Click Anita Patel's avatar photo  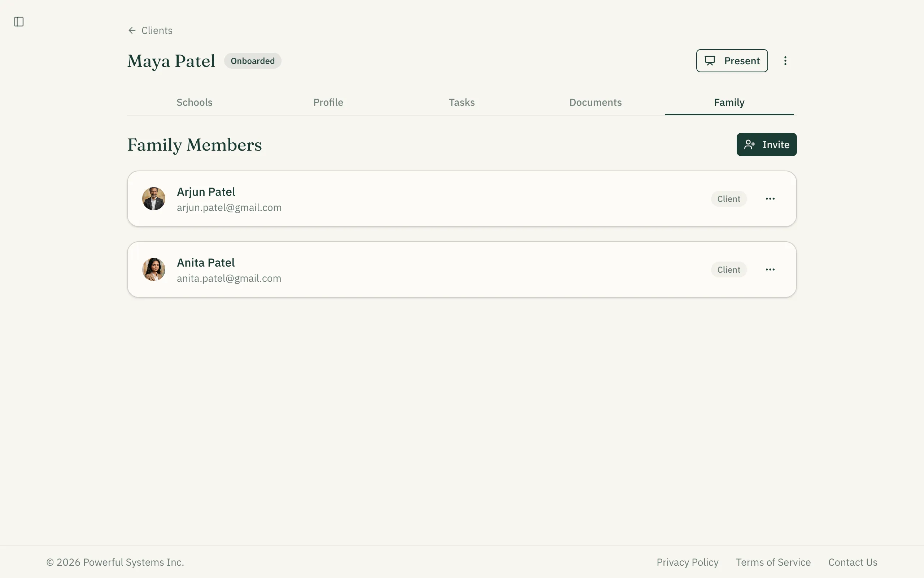[x=154, y=269]
